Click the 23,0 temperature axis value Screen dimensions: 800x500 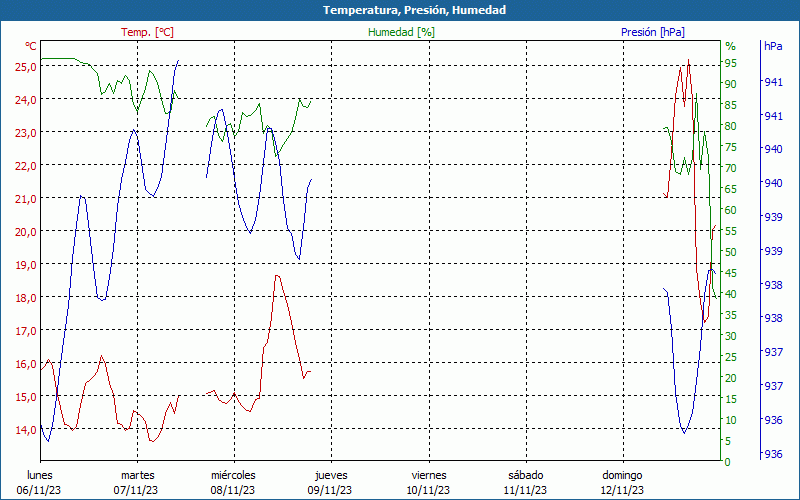pyautogui.click(x=26, y=133)
